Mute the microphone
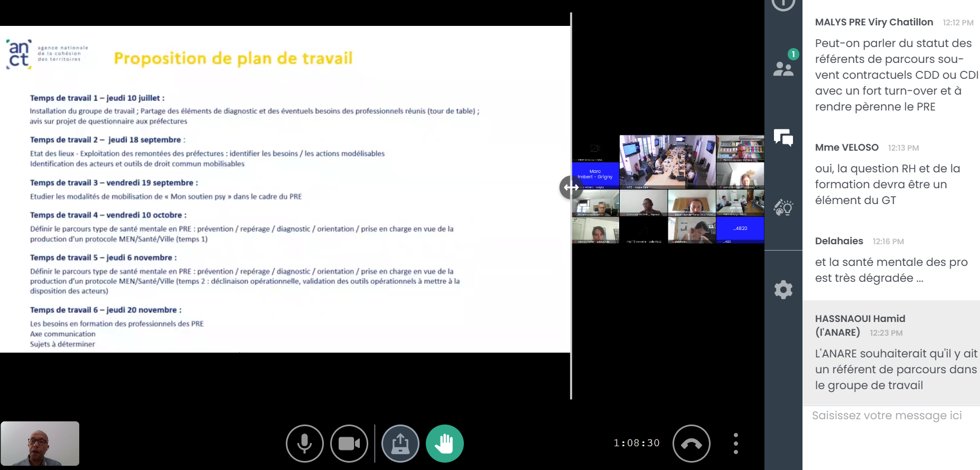This screenshot has width=980, height=470. click(304, 444)
